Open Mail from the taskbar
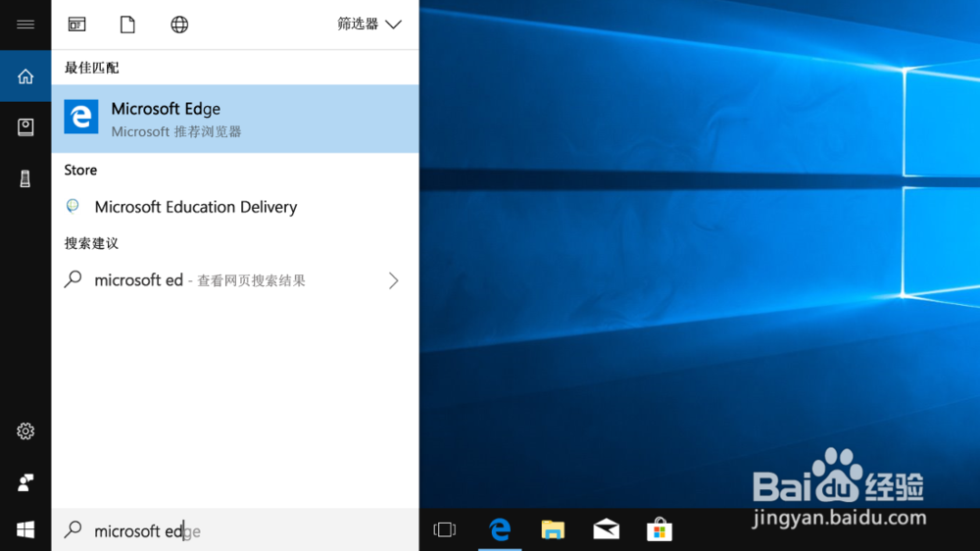The width and height of the screenshot is (980, 551). pyautogui.click(x=607, y=529)
